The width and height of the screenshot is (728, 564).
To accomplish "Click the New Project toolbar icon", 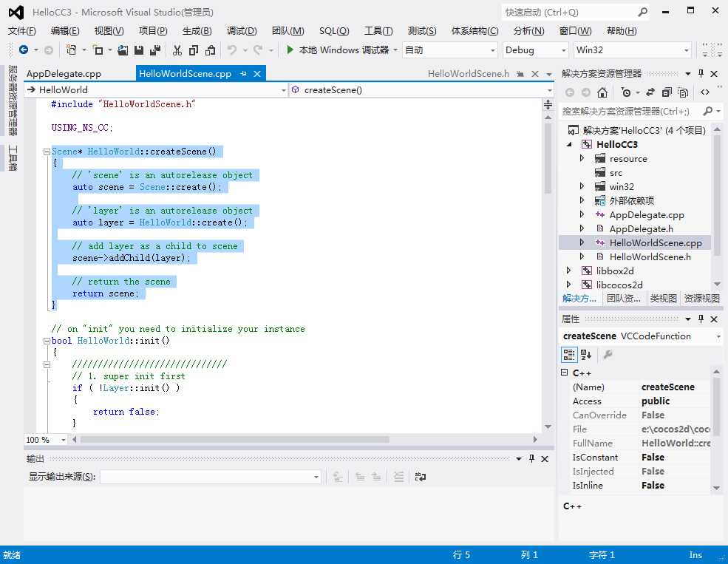I will coord(71,50).
